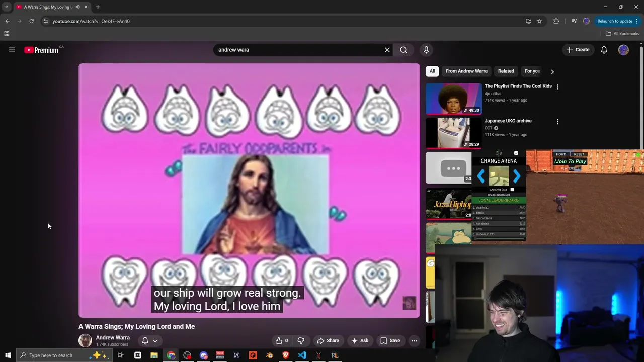Click the leaderboard horizontal scrollbar

point(499,238)
